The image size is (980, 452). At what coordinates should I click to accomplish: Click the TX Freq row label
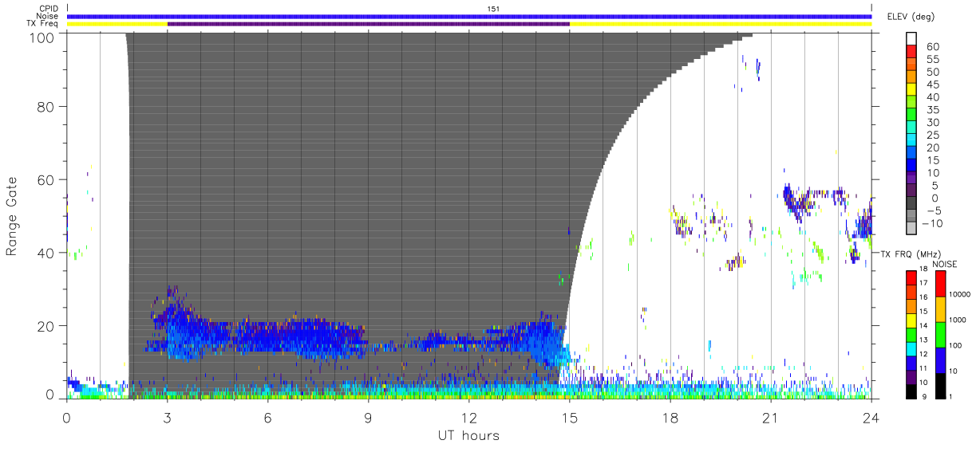[43, 24]
